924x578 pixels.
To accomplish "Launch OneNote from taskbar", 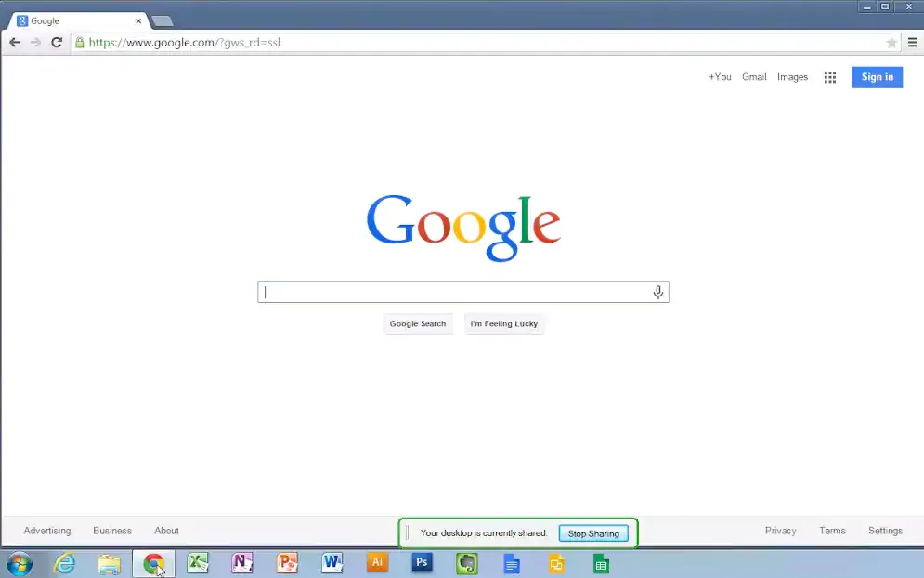I will (x=242, y=563).
